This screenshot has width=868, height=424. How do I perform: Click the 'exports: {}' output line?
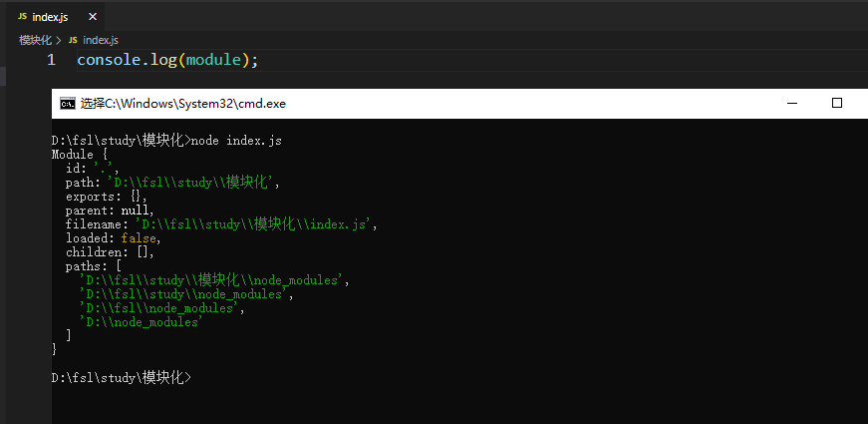[x=107, y=197]
